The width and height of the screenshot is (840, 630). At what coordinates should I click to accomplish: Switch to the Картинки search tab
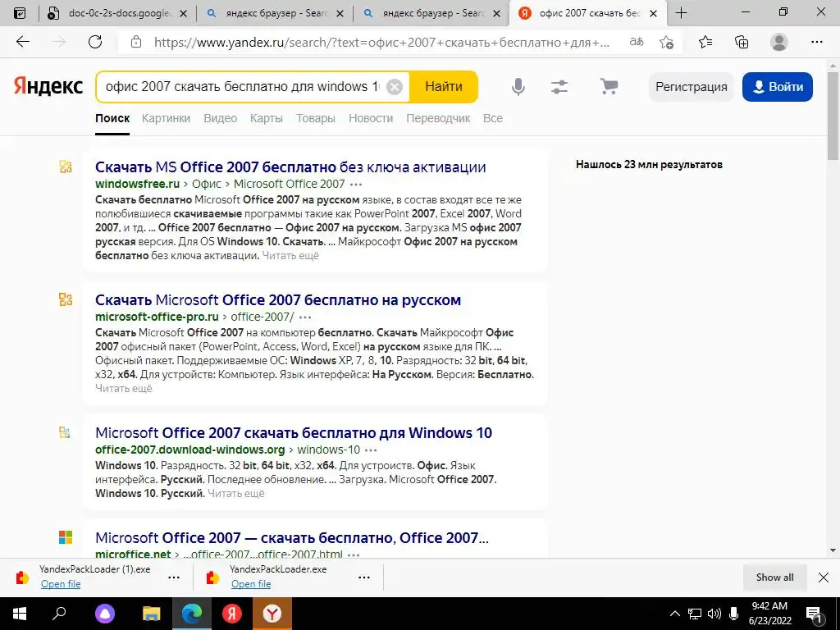coord(166,118)
